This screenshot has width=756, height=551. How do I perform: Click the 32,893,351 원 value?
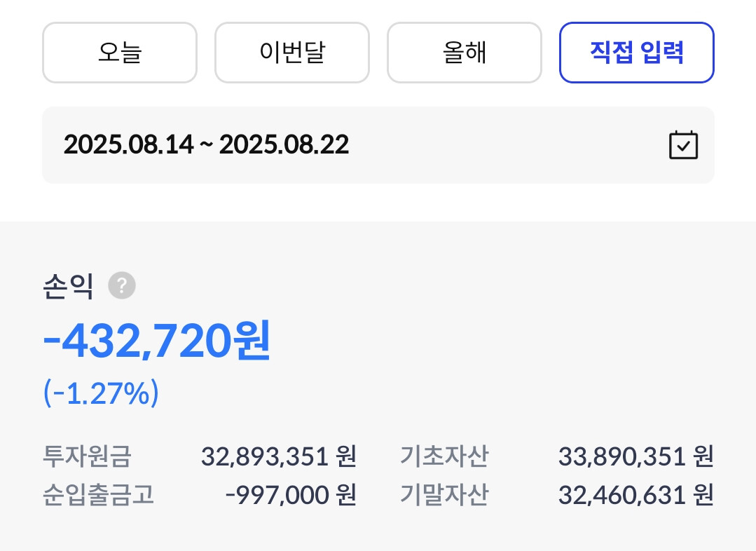[x=278, y=457]
